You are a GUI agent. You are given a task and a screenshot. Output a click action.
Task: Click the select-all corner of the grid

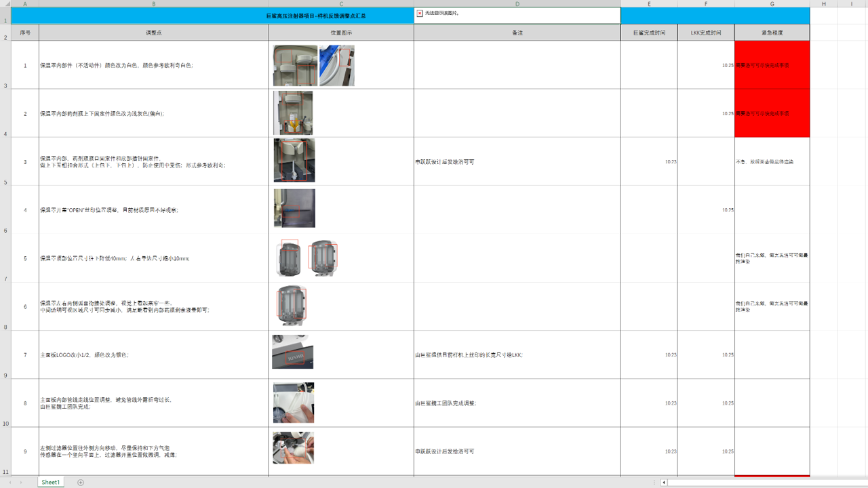5,3
